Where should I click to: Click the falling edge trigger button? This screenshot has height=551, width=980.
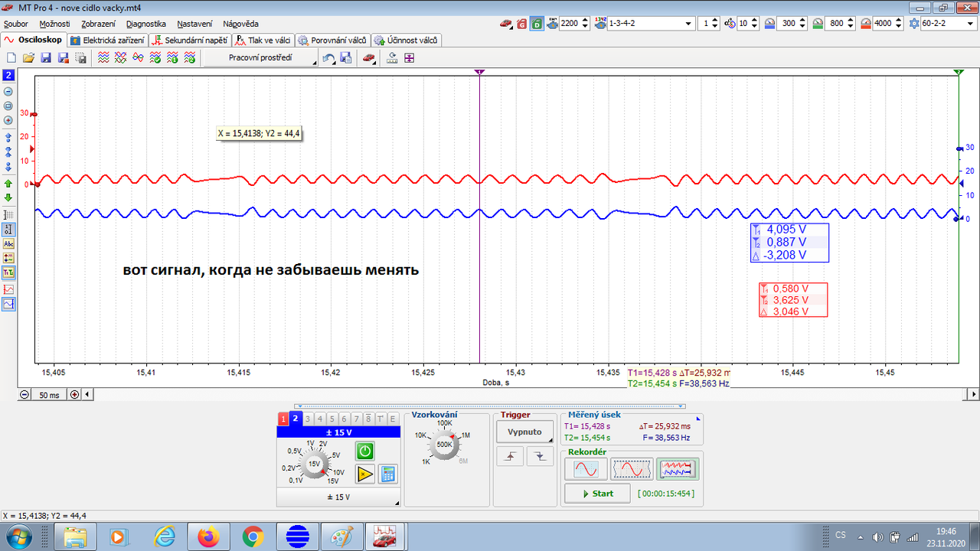point(541,456)
